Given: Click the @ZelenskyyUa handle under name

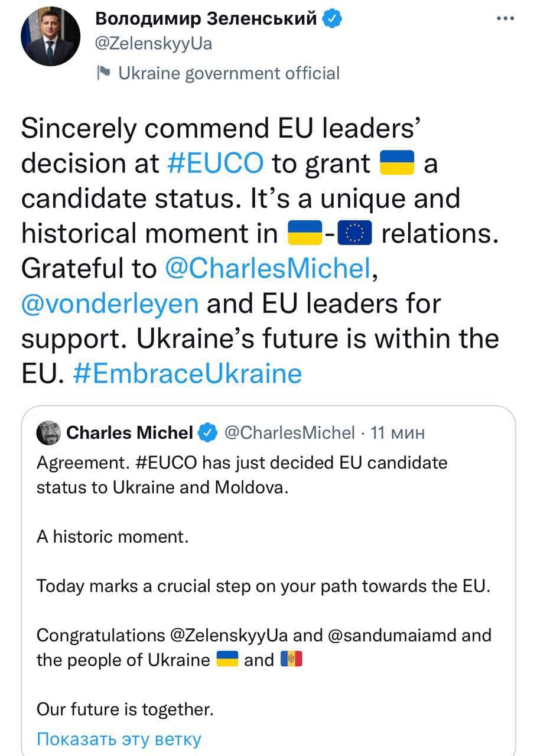Looking at the screenshot, I should click(x=154, y=44).
